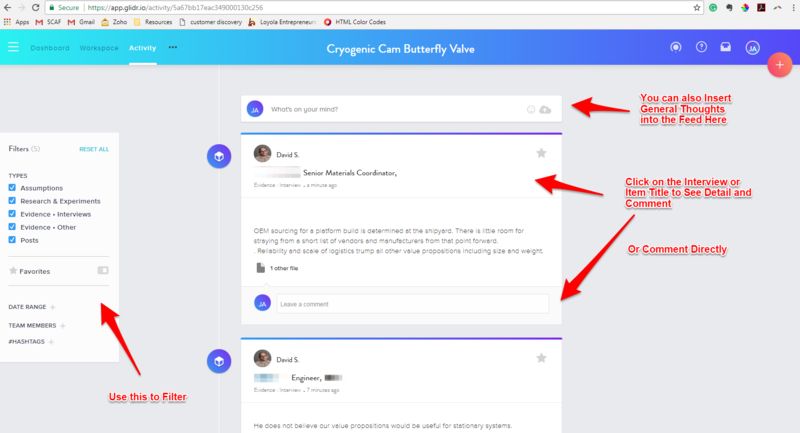The height and width of the screenshot is (433, 800).
Task: Expand the Date Range filter
Action: pos(53,307)
